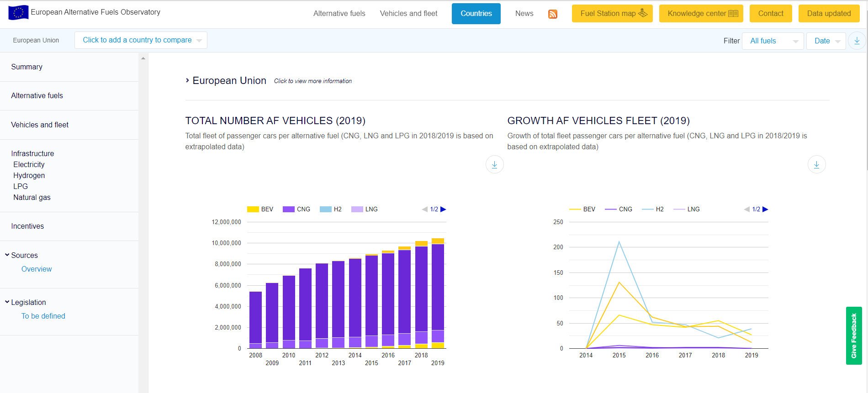868x393 pixels.
Task: Download the Total Number AF Vehicles chart
Action: point(494,164)
